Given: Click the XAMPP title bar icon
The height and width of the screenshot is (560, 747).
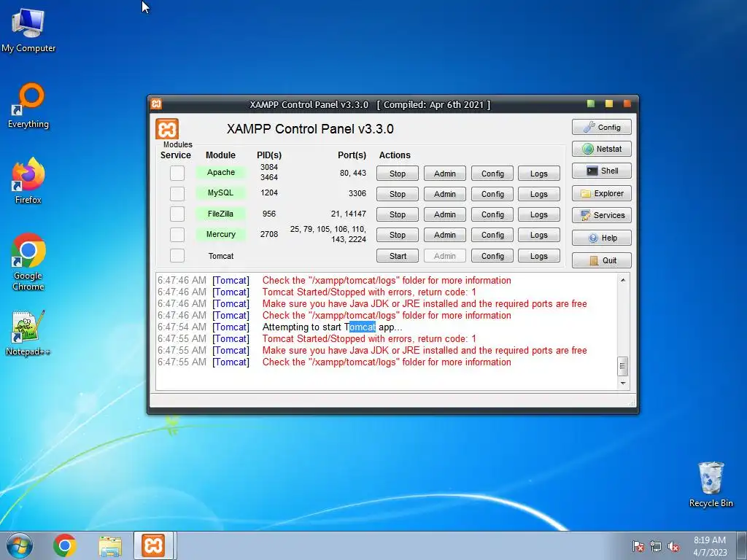Looking at the screenshot, I should [x=156, y=104].
